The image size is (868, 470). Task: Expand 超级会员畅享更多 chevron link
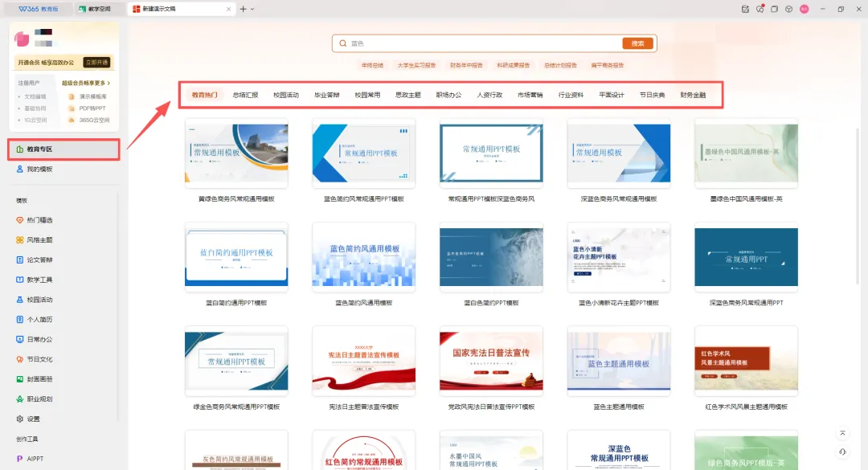coord(86,83)
